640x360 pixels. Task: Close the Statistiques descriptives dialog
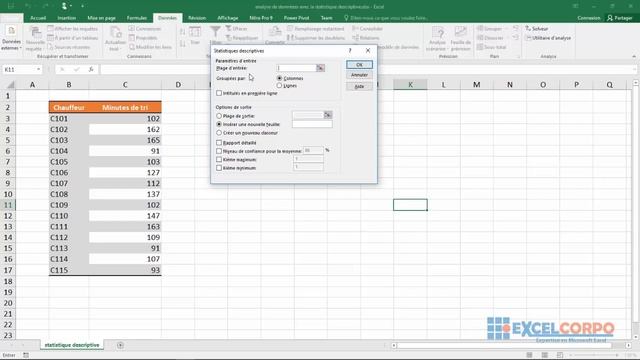tap(368, 51)
